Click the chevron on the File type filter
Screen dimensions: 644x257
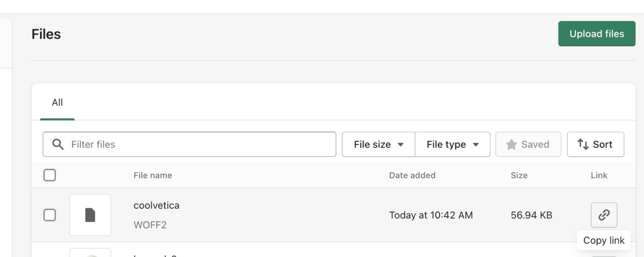click(x=476, y=144)
